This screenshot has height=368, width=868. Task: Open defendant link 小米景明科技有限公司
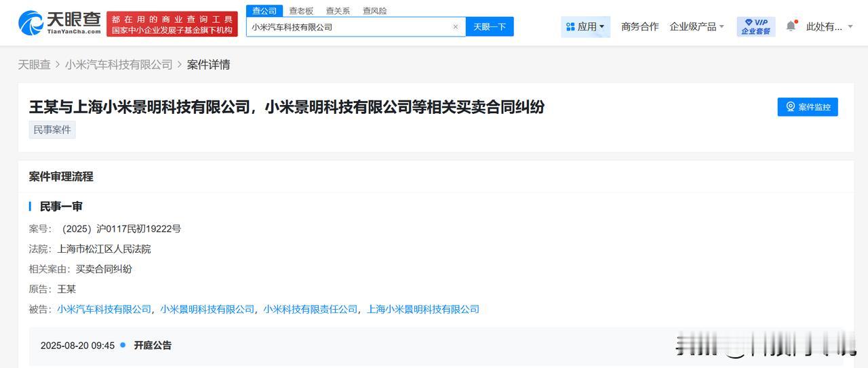(208, 309)
